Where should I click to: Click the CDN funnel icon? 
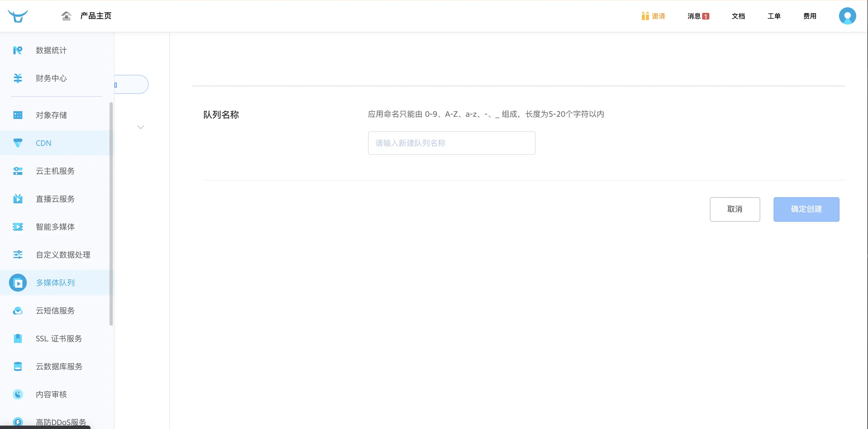click(18, 143)
